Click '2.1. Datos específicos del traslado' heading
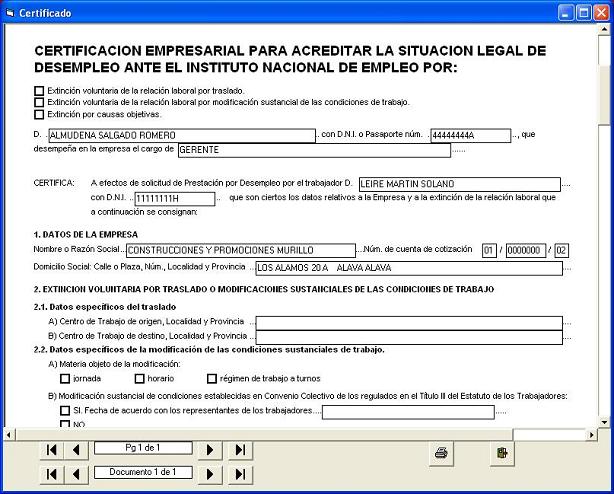The image size is (614, 494). pos(105,307)
